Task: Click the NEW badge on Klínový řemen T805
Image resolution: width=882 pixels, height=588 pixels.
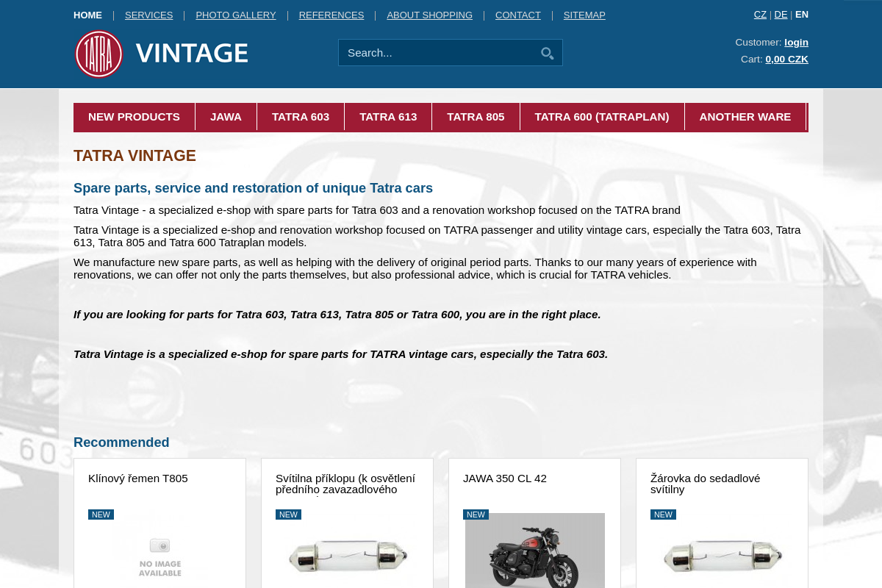Action: [101, 514]
